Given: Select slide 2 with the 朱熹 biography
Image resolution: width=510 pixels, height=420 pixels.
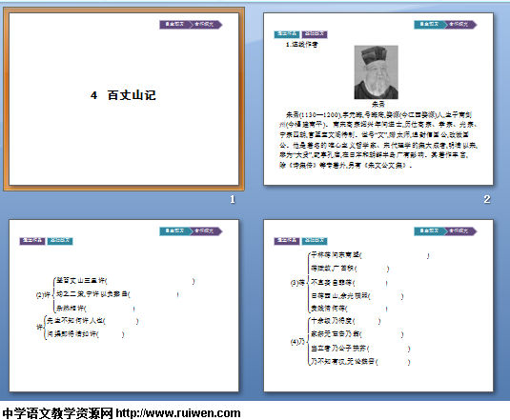Looking at the screenshot, I should 378,99.
